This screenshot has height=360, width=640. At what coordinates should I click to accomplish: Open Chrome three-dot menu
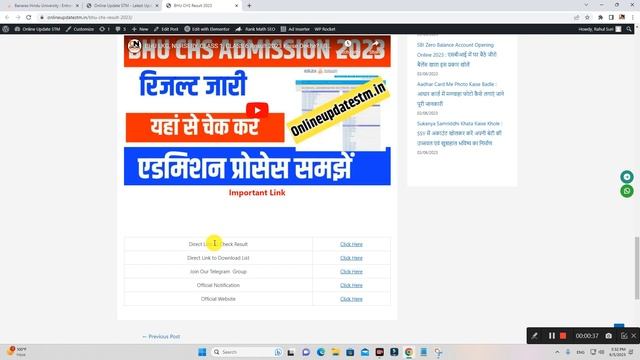(x=633, y=18)
